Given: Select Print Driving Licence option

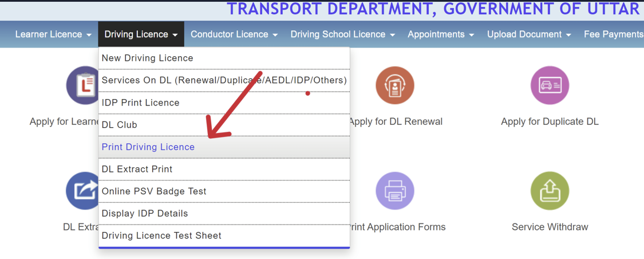Looking at the screenshot, I should click(148, 147).
